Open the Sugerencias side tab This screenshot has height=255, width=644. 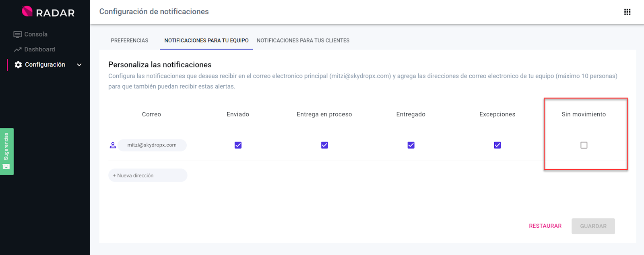point(7,152)
